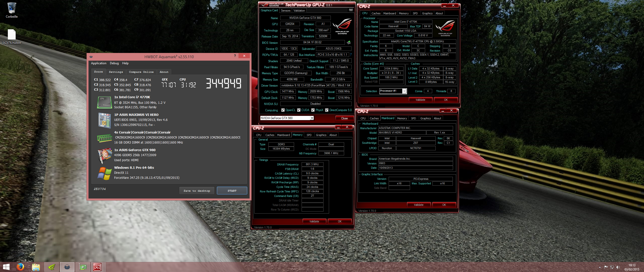Switch to the Sensors tab in GPU-Z
Viewport: 644px width, 272px height.
tap(286, 11)
